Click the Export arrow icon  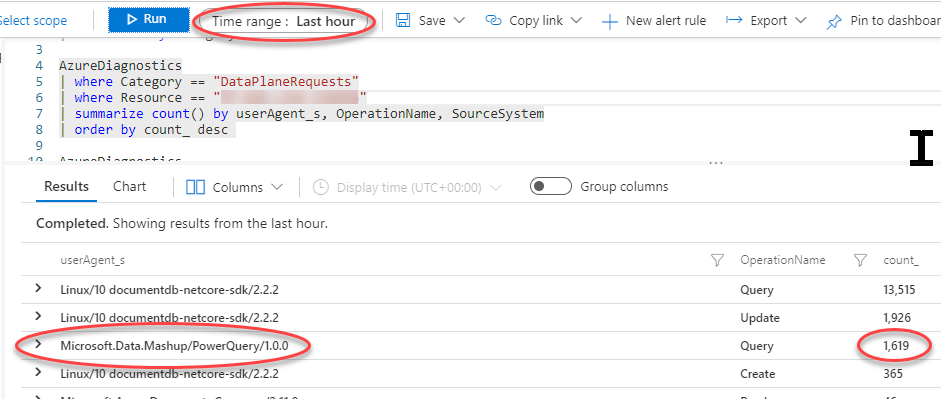pyautogui.click(x=734, y=20)
